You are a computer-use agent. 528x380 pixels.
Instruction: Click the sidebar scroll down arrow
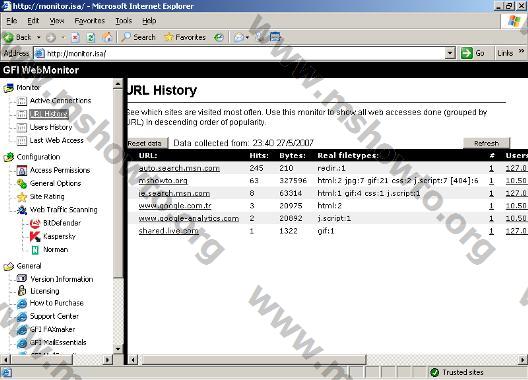[118, 349]
